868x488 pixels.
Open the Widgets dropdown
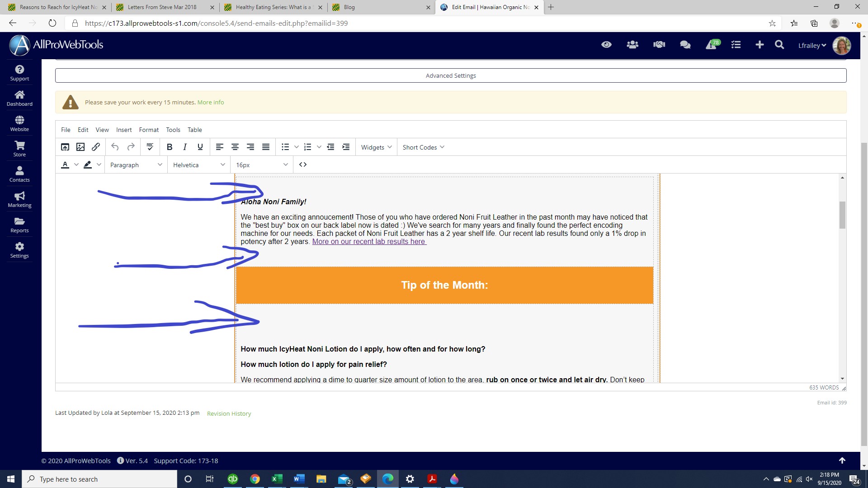click(376, 147)
